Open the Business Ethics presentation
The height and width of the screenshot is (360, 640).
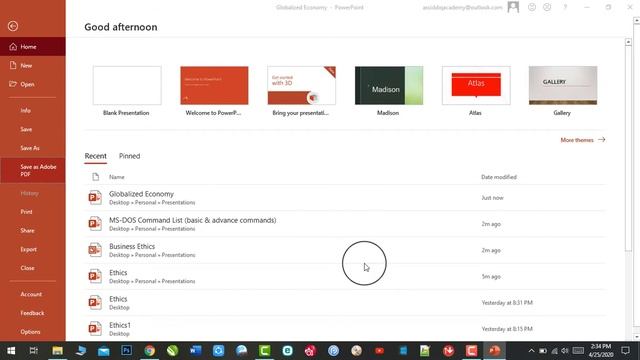coord(345,250)
